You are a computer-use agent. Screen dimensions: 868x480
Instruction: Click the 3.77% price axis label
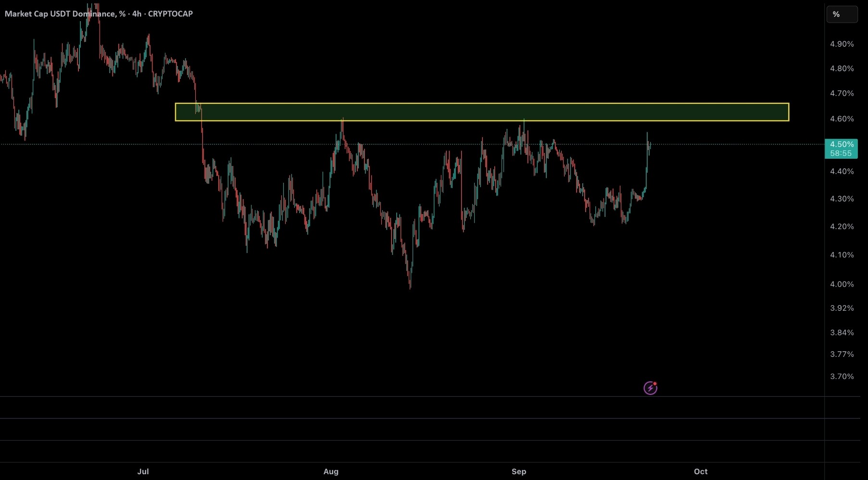tap(842, 354)
